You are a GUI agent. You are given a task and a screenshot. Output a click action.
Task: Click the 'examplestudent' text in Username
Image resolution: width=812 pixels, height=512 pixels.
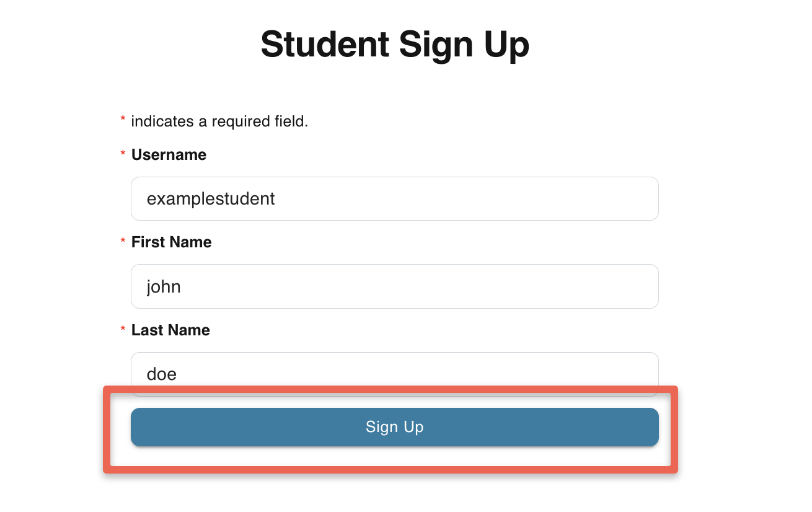point(211,198)
